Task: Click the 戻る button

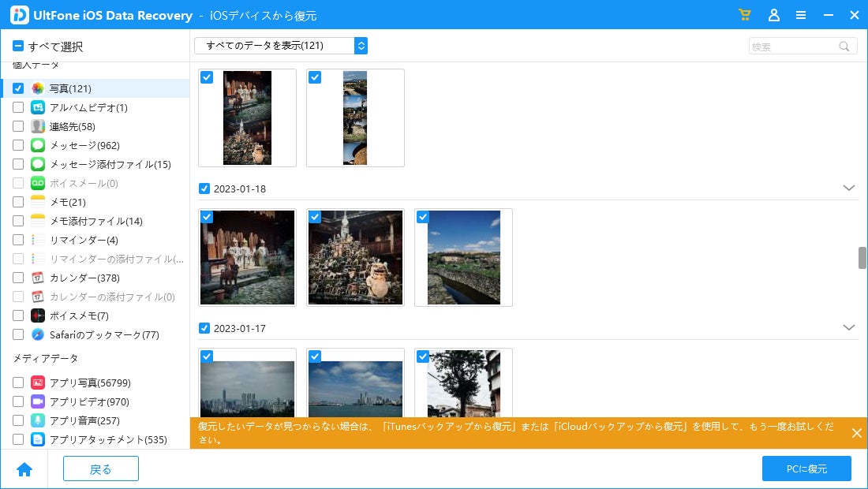Action: point(101,469)
